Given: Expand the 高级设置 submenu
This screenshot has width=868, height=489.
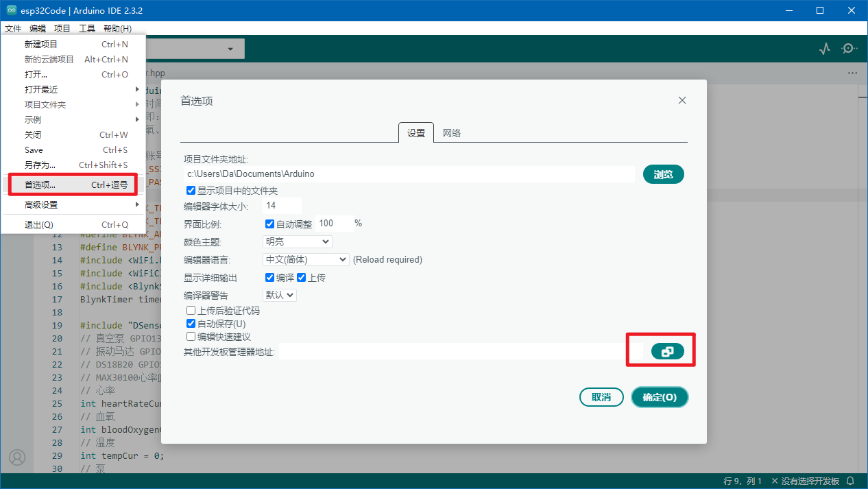Looking at the screenshot, I should [73, 204].
